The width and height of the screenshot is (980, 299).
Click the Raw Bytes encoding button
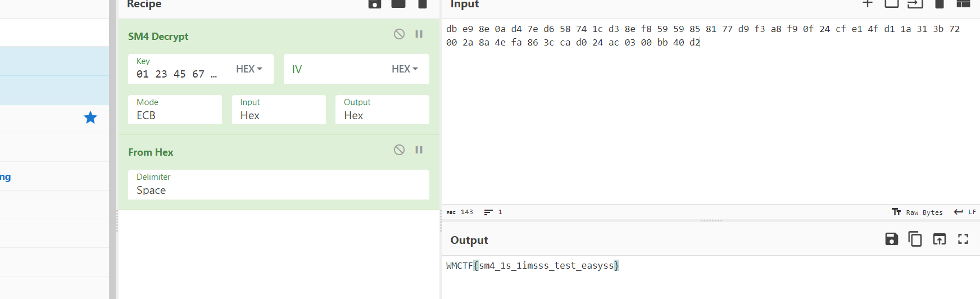918,212
